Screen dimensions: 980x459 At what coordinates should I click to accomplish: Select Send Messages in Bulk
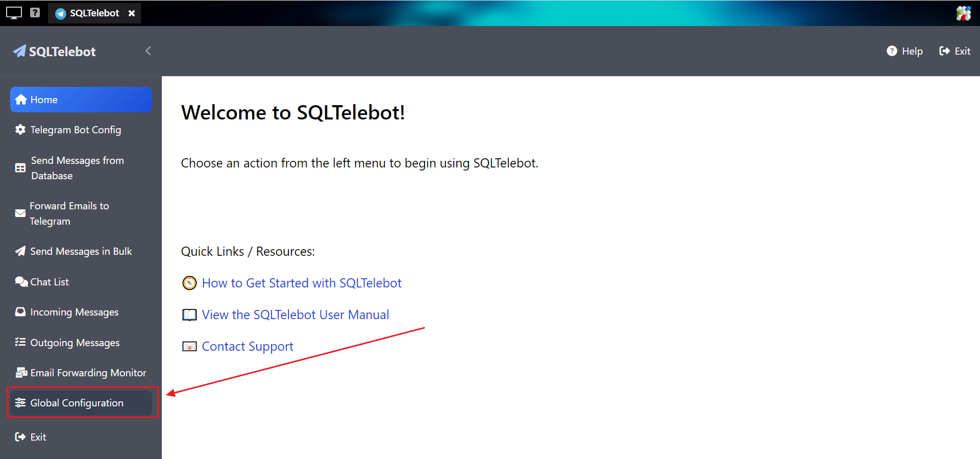[x=81, y=251]
